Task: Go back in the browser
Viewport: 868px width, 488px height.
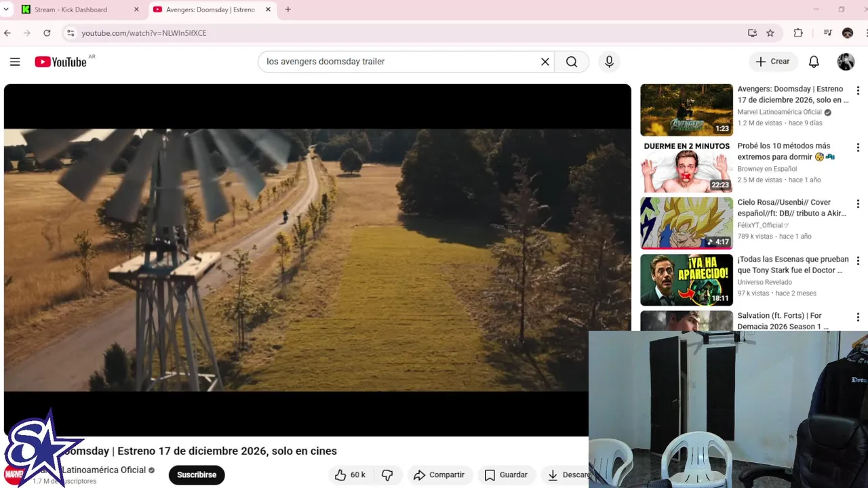Action: click(x=7, y=33)
